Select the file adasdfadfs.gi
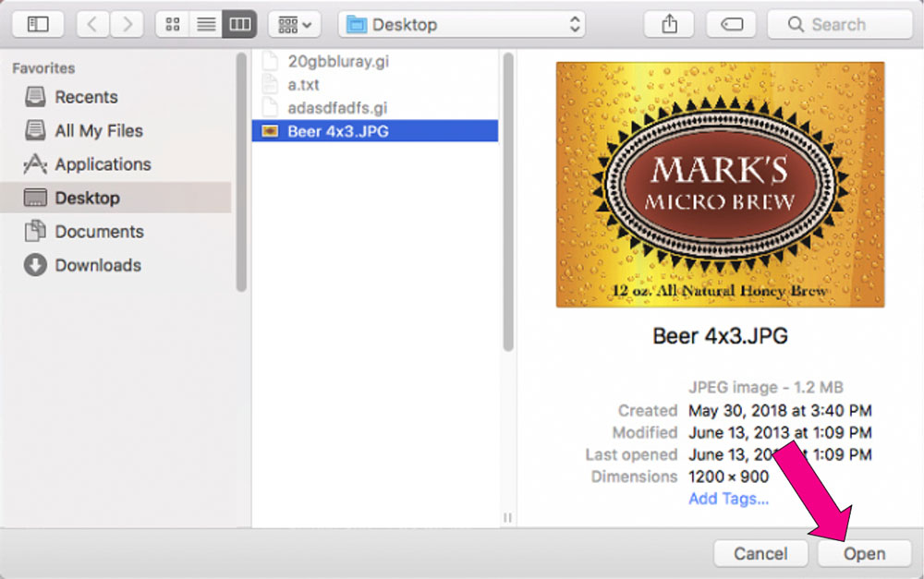924x579 pixels. (375, 108)
